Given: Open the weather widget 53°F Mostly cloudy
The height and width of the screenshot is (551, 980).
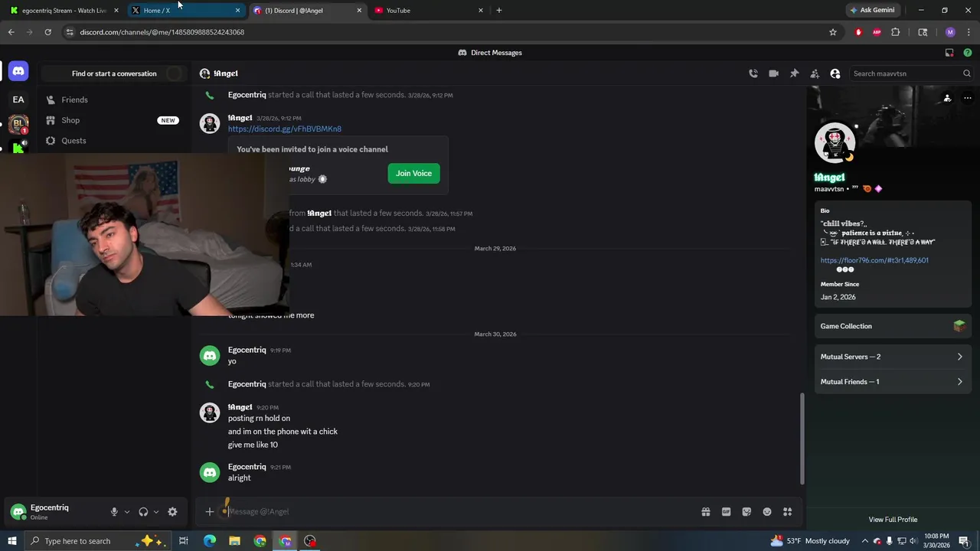Looking at the screenshot, I should coord(810,541).
